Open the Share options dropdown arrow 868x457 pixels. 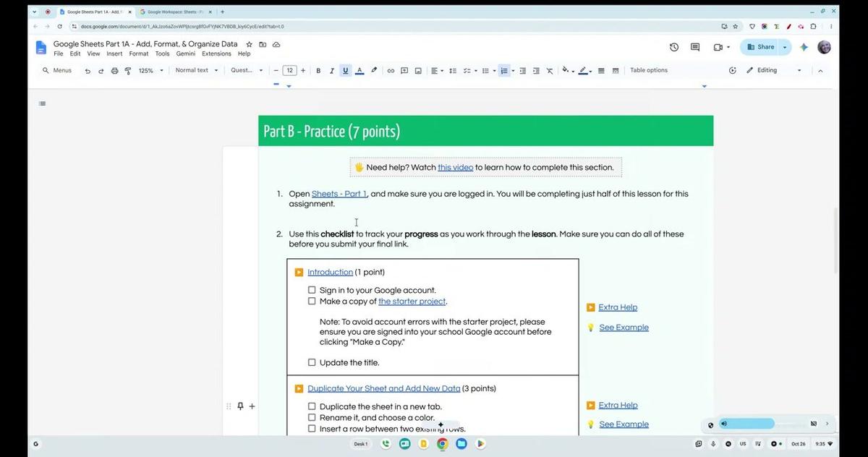[x=786, y=47]
